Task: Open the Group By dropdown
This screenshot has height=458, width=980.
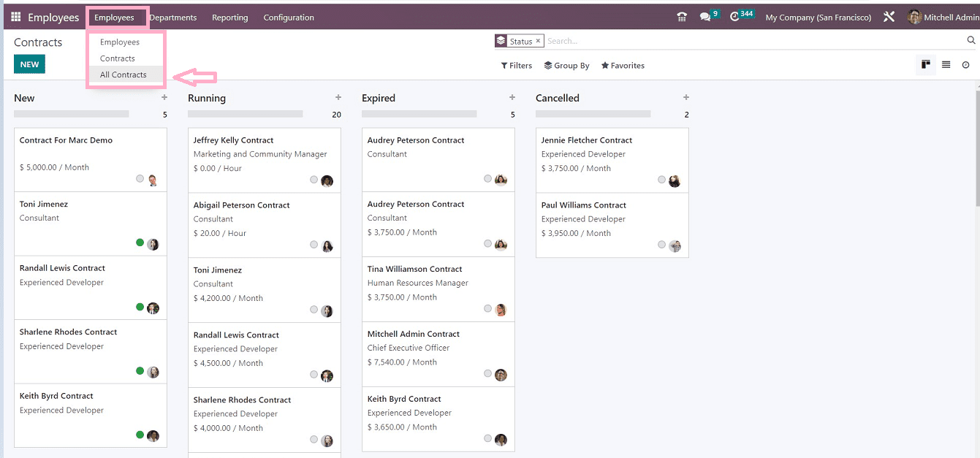Action: [567, 66]
